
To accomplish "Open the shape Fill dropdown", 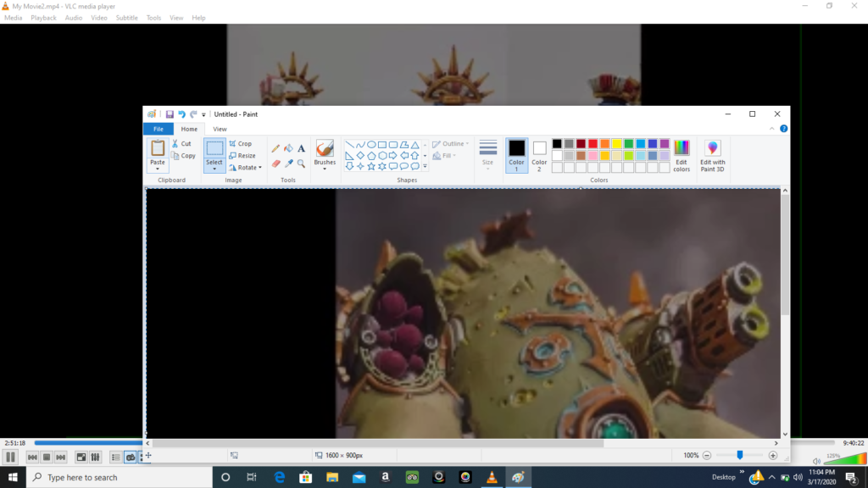I will [x=444, y=156].
